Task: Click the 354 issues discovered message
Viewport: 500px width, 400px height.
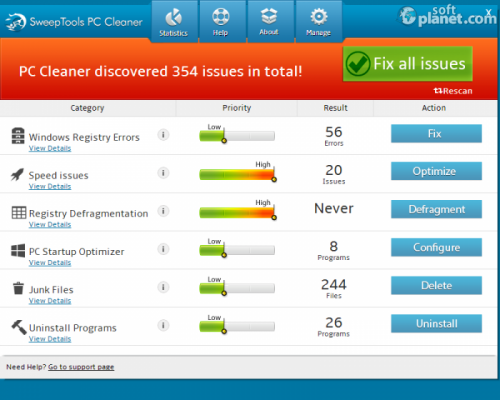Action: tap(160, 71)
